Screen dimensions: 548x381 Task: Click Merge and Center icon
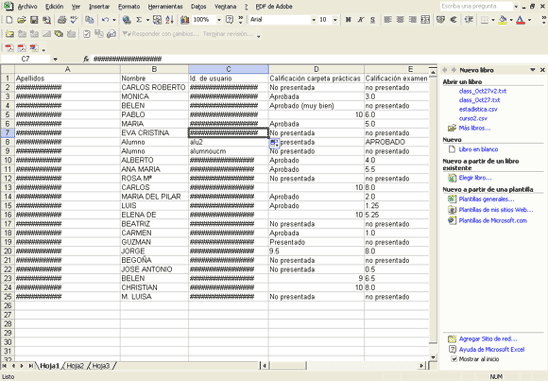(425, 20)
